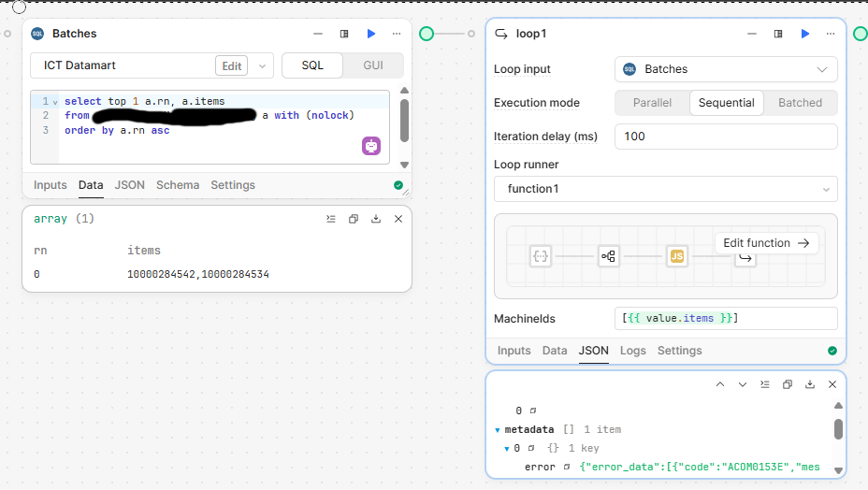
Task: Run the loop1 block
Action: point(804,34)
